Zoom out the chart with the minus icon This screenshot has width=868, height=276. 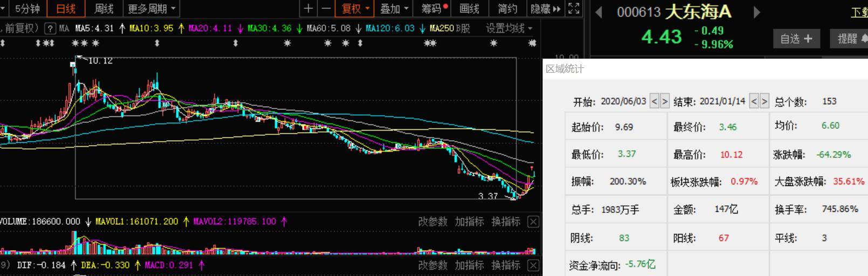coord(326,9)
